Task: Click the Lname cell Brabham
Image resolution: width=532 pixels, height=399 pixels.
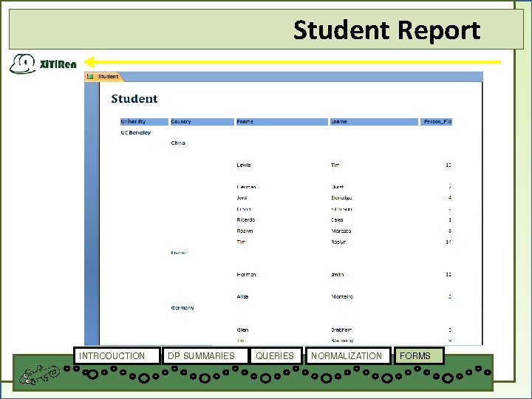Action: pyautogui.click(x=341, y=330)
